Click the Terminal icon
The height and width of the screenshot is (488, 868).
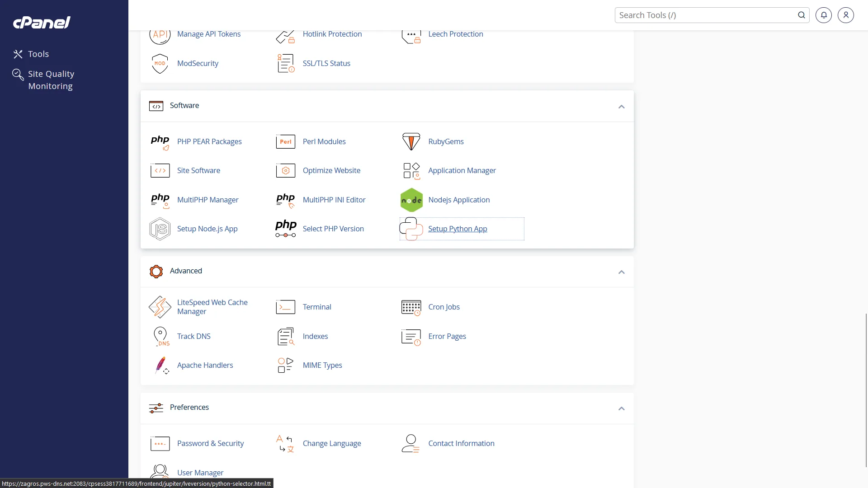(x=285, y=307)
